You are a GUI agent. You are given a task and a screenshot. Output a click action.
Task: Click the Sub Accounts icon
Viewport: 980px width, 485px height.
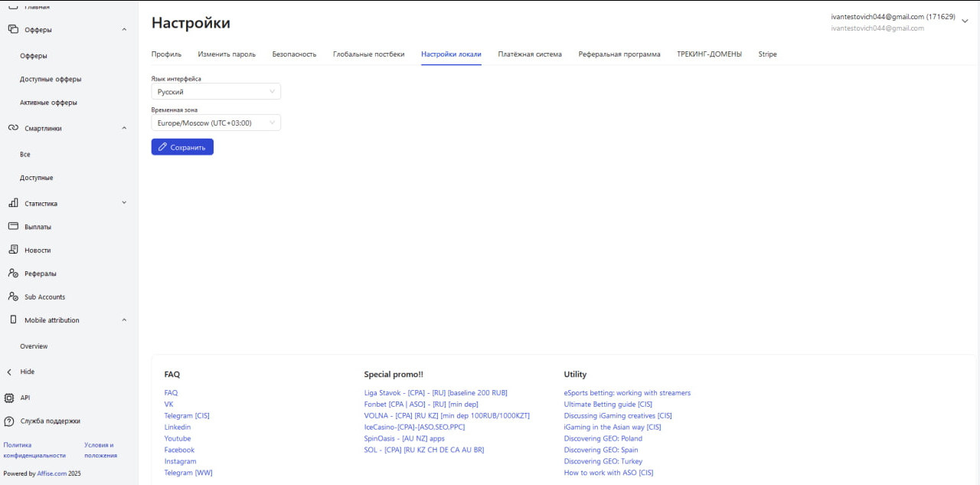pos(12,297)
